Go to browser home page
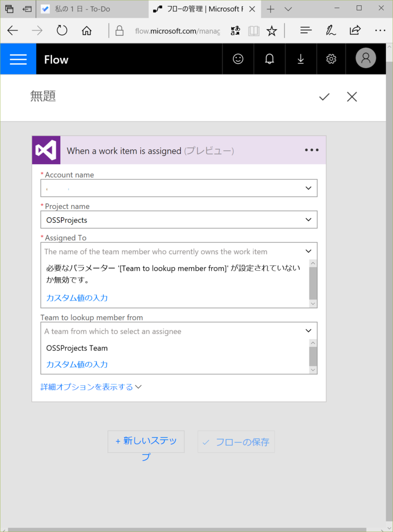Image resolution: width=393 pixels, height=532 pixels. pyautogui.click(x=87, y=31)
